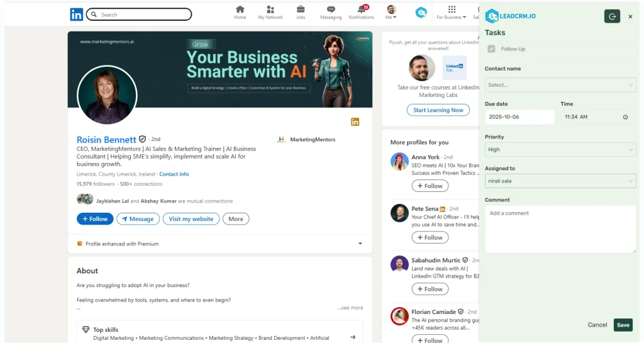Go to the Jobs icon
644x343 pixels.
[x=301, y=10]
